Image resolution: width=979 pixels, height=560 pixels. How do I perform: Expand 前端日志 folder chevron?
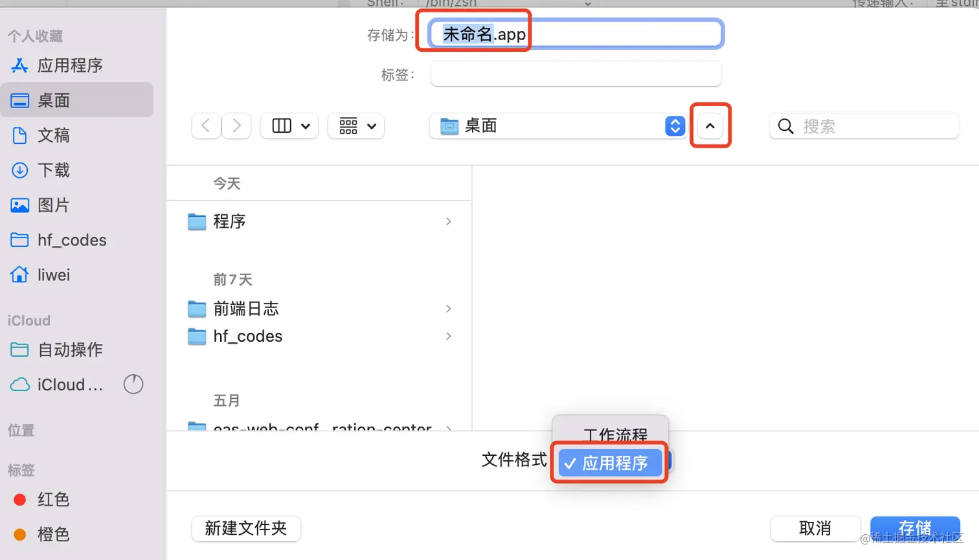[449, 309]
